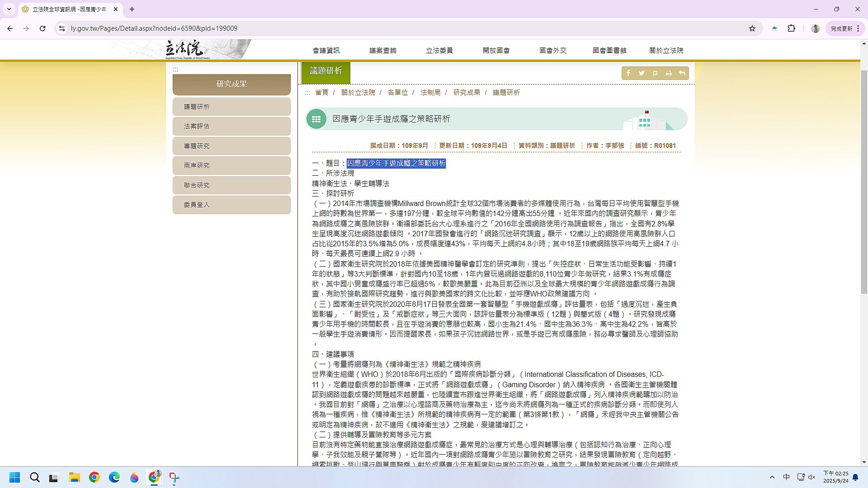The image size is (868, 488).
Task: Share to Plurk icon
Action: click(x=655, y=73)
